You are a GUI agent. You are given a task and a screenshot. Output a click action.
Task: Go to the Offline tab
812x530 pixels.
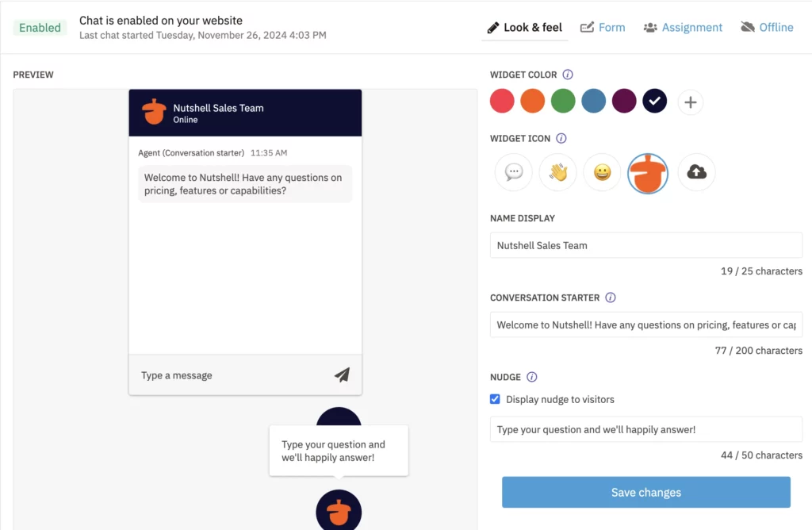point(767,27)
